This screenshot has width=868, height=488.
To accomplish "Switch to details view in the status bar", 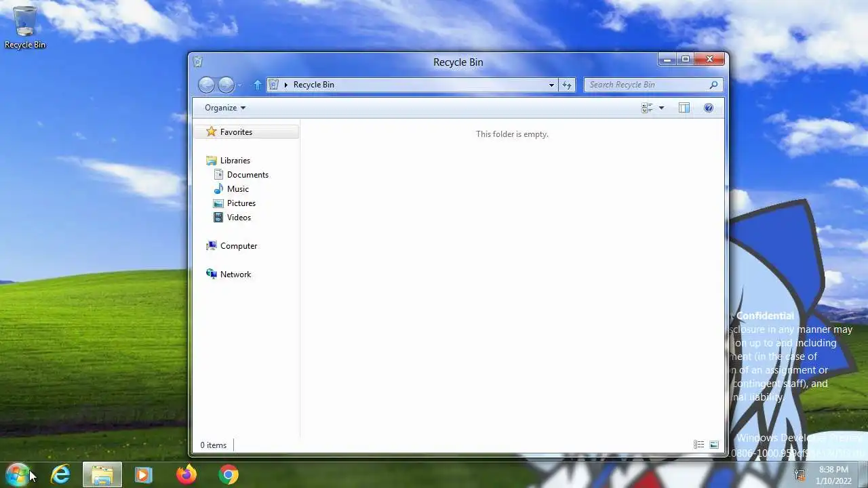I will [x=698, y=445].
